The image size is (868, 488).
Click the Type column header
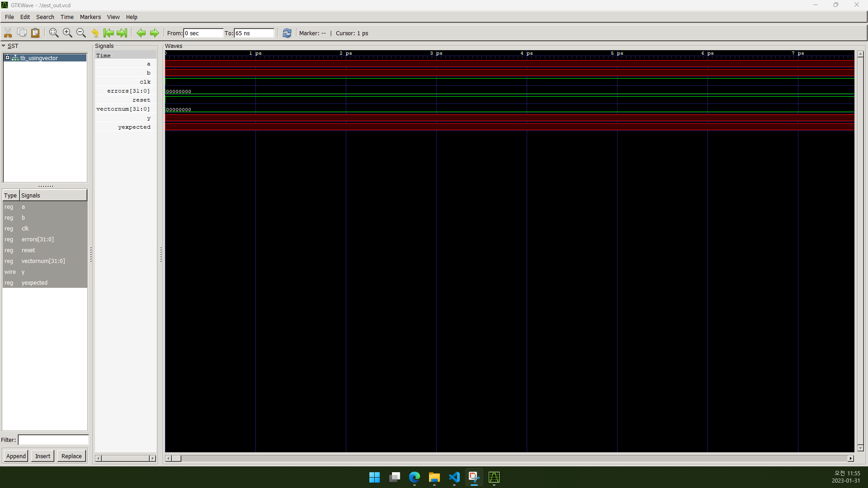(x=10, y=195)
